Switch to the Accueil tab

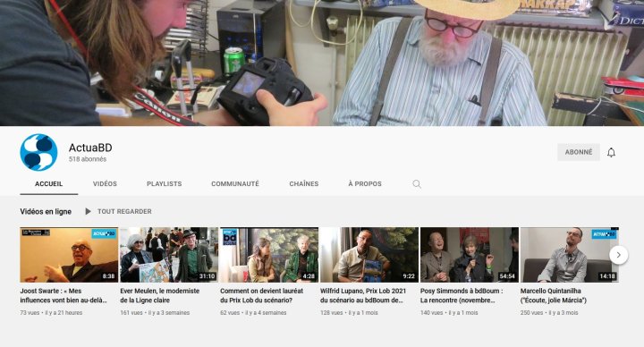pos(49,184)
